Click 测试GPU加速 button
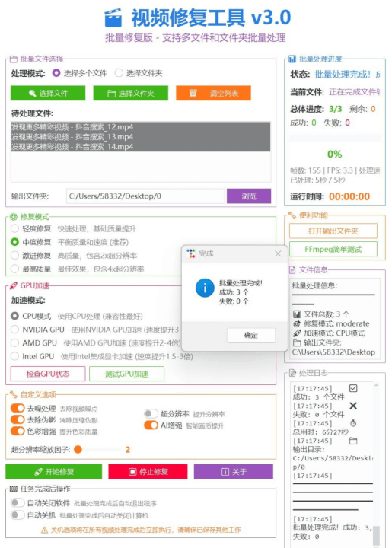This screenshot has height=548, width=392. (126, 374)
